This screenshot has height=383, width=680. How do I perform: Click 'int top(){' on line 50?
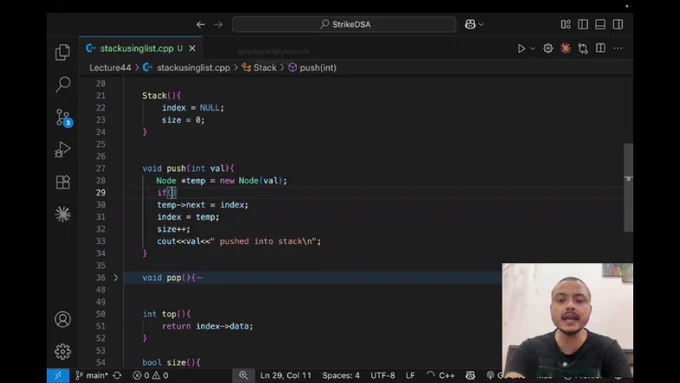167,314
